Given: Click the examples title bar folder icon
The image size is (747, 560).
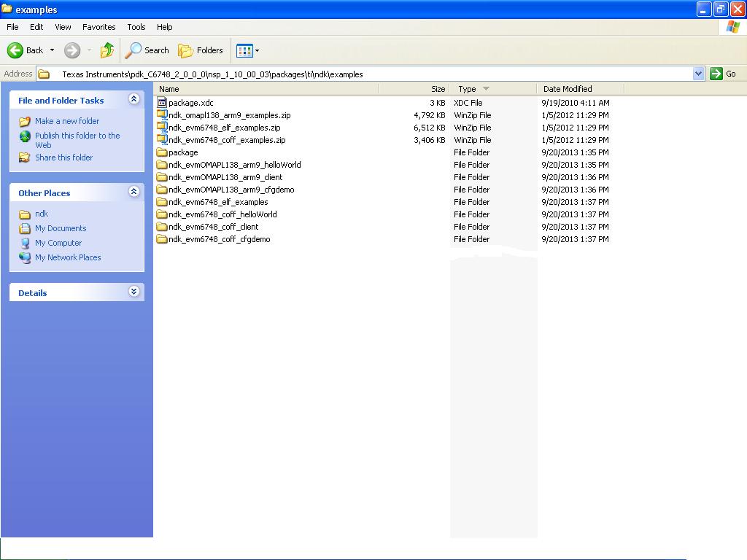Looking at the screenshot, I should pos(7,9).
